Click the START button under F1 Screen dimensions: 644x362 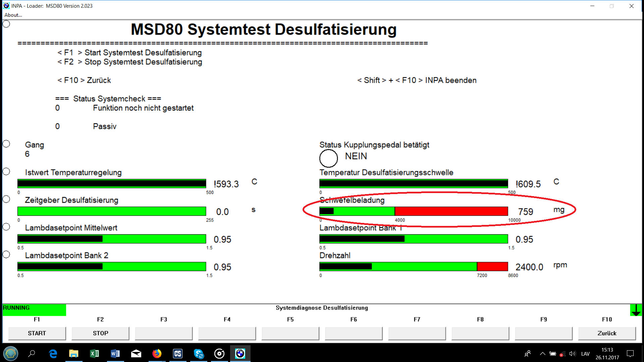pos(37,333)
